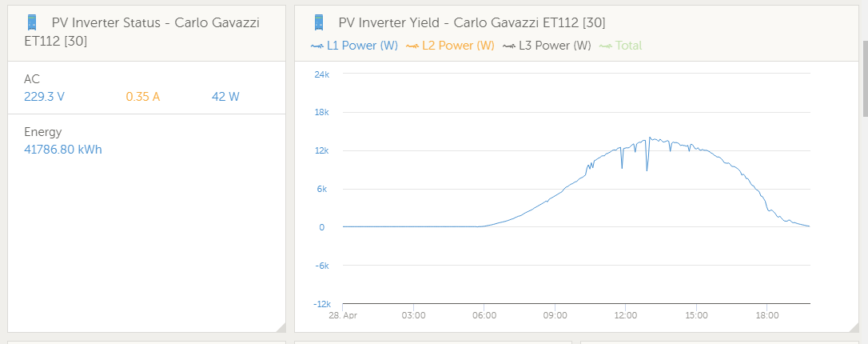Click the PV Inverter Status device icon
The width and height of the screenshot is (868, 344).
click(33, 23)
